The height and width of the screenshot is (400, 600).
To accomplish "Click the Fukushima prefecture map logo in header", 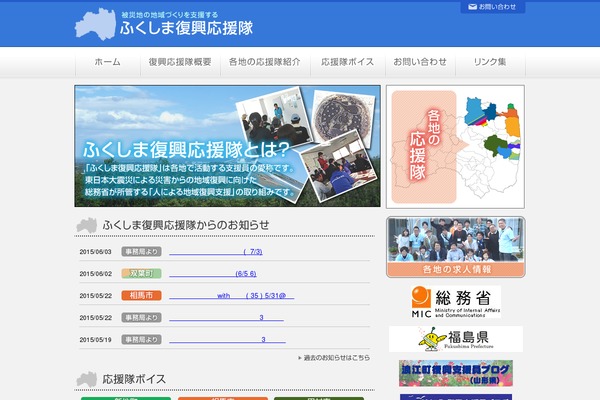I will click(x=95, y=24).
